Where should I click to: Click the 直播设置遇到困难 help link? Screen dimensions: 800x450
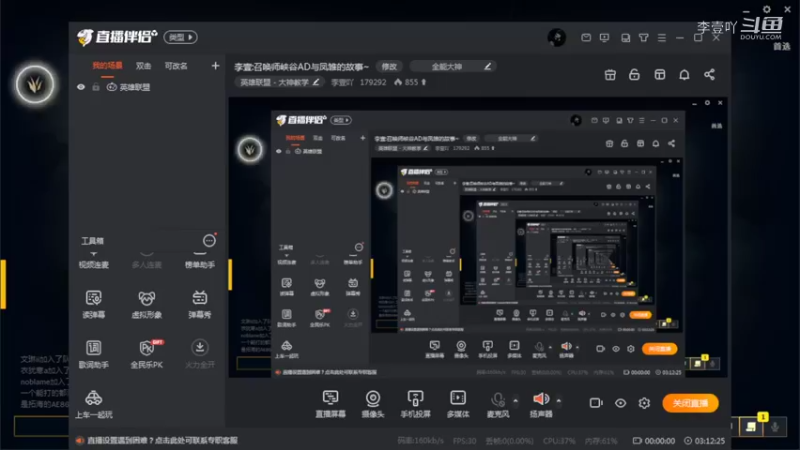(x=162, y=440)
